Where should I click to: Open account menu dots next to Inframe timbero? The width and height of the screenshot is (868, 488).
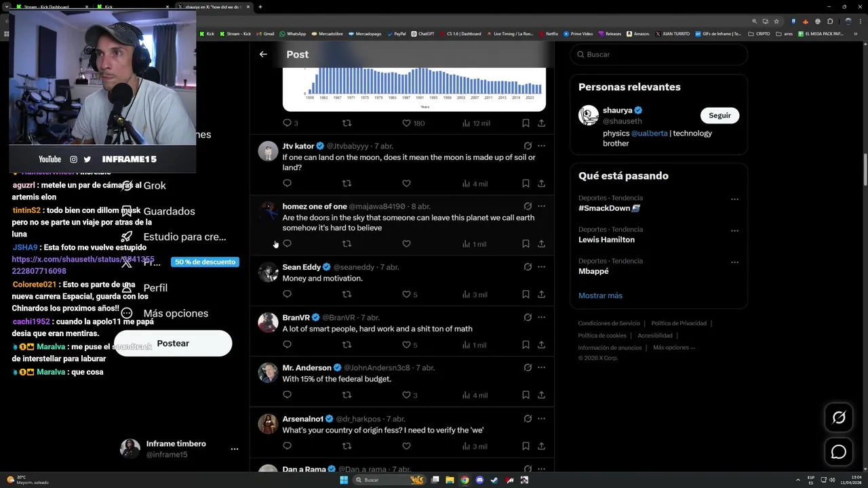[234, 449]
